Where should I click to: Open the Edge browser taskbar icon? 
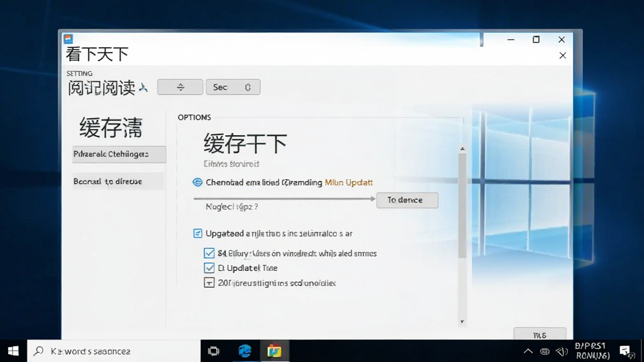245,351
